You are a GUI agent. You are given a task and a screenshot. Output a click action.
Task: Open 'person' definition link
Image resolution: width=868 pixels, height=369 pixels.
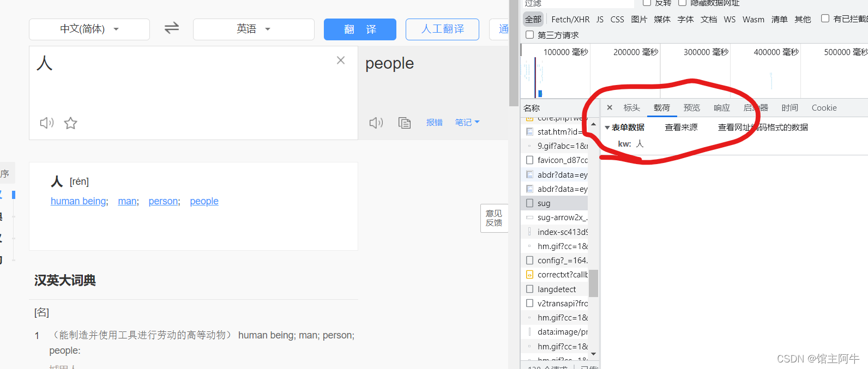(x=163, y=201)
